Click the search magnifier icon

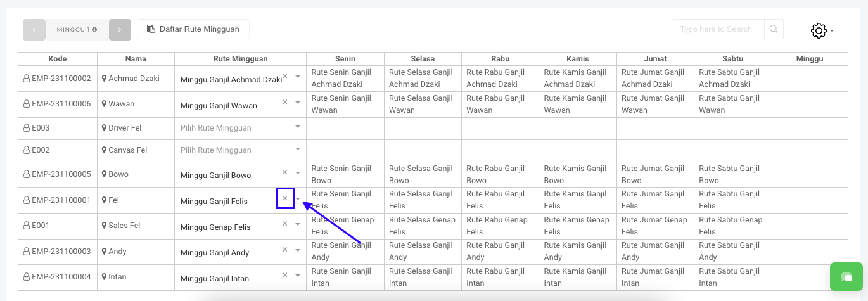click(x=774, y=29)
